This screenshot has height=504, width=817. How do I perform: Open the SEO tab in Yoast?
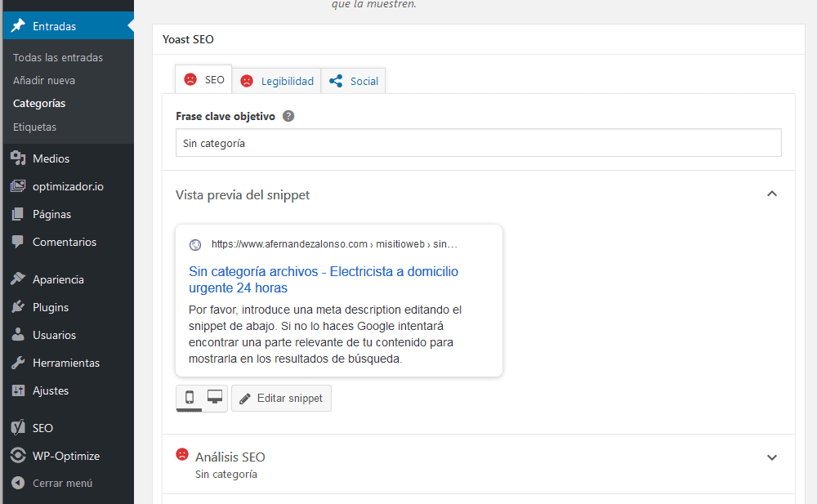pos(203,79)
